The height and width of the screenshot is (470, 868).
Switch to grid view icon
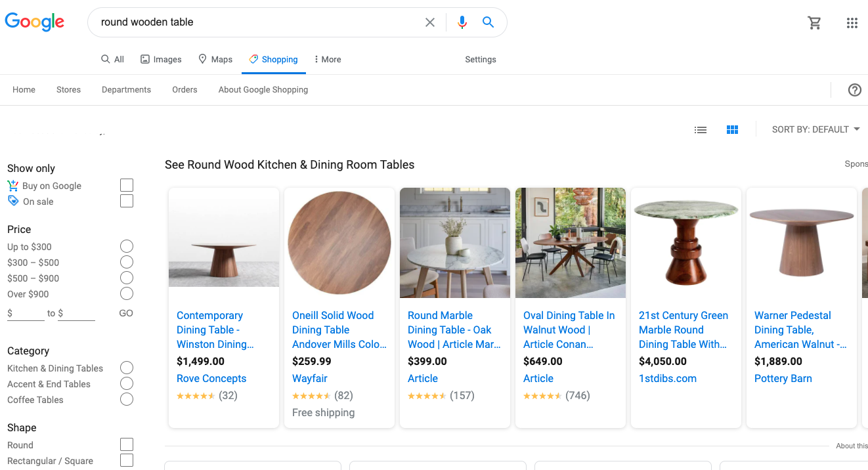pyautogui.click(x=733, y=130)
